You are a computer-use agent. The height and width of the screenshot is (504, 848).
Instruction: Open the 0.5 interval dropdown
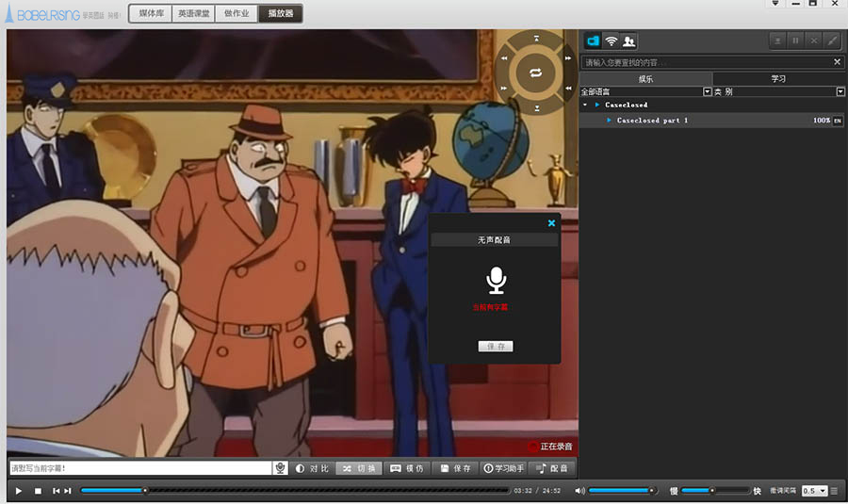coord(814,491)
